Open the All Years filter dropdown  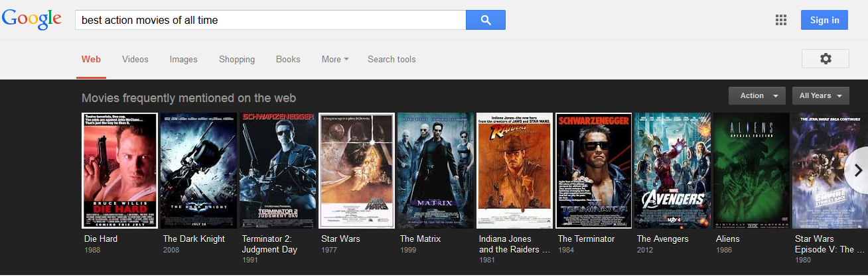coord(820,95)
